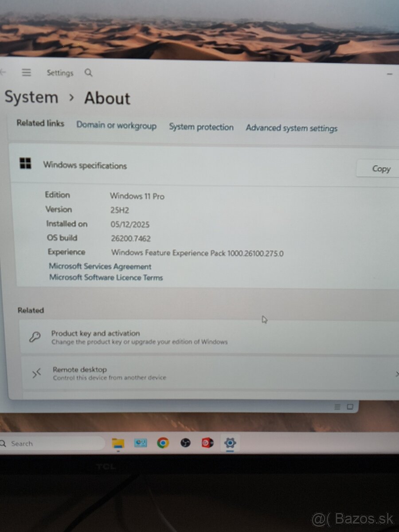Open the red app icon in taskbar
Viewport: 399px width, 532px height.
[x=207, y=442]
